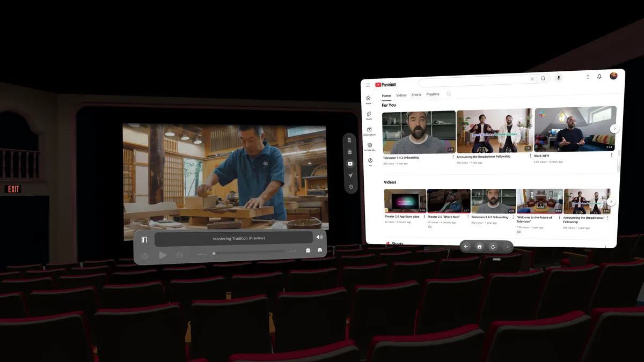Open Shorts from the left sidebar
Image resolution: width=644 pixels, height=362 pixels.
[x=369, y=115]
